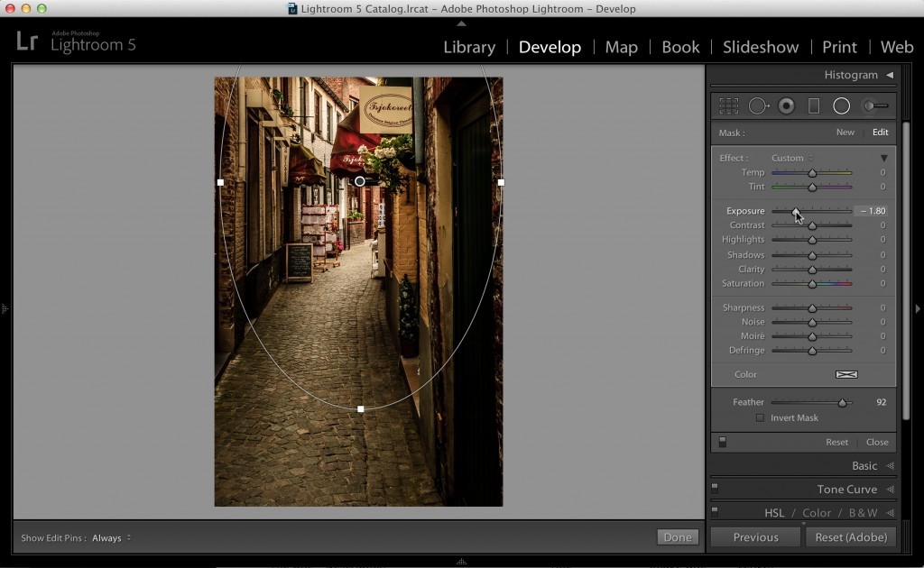
Task: Collapse effect sliders with disclosure triangle
Action: click(x=884, y=158)
